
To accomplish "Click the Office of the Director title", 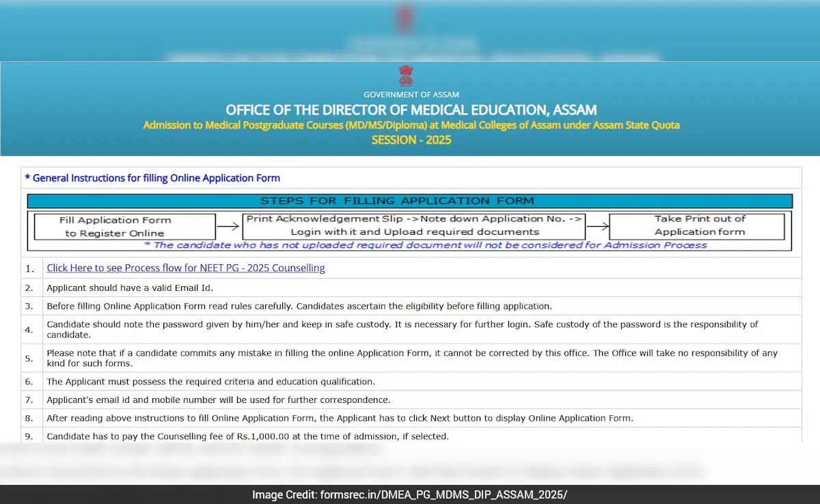I will [411, 110].
